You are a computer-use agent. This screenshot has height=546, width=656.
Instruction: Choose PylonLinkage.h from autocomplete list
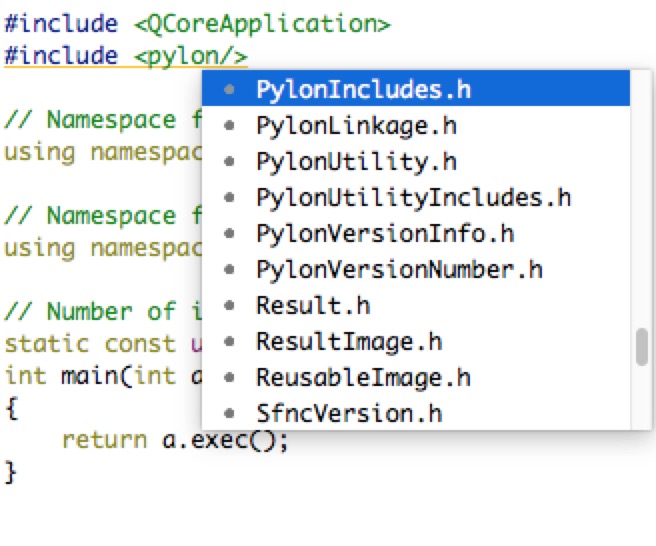(416, 125)
